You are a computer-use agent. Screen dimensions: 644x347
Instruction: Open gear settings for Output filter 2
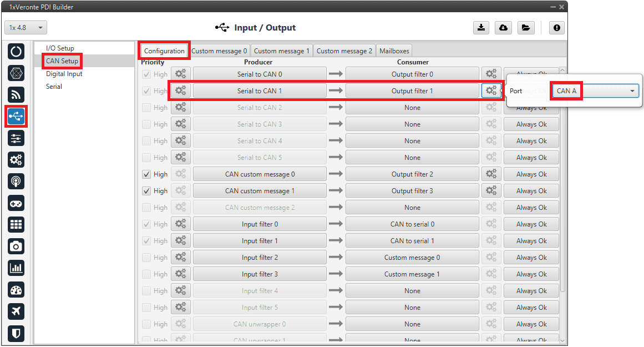(491, 174)
